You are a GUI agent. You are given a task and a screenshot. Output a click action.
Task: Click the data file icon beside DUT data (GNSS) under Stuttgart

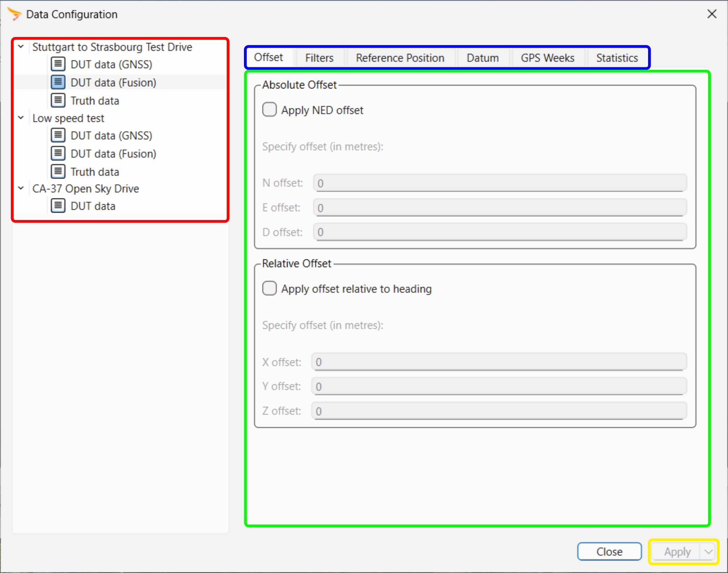click(x=58, y=64)
